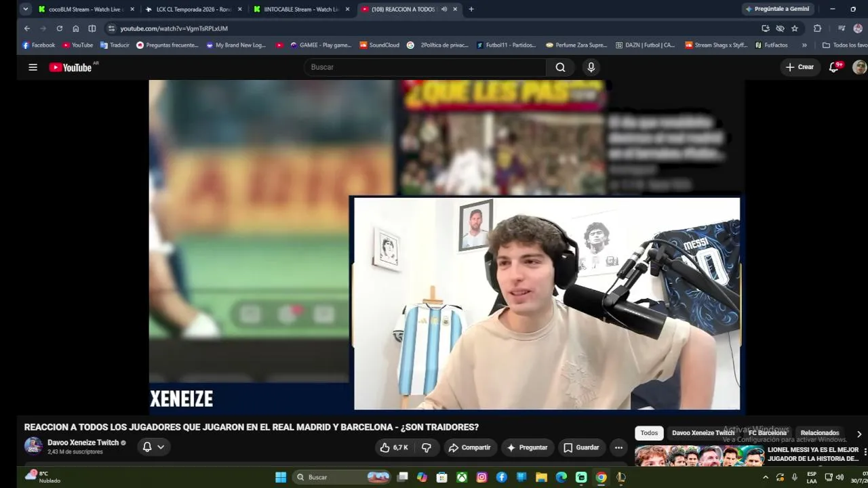Close the cocoBLM Stream tab
Screen dimensions: 868x488
point(132,9)
